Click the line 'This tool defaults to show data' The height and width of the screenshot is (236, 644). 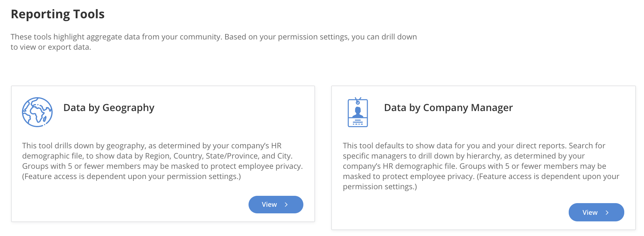click(474, 146)
